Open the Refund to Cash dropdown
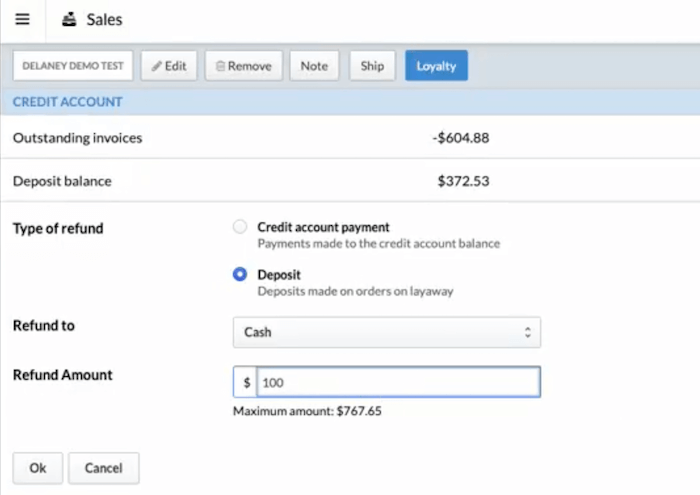 pyautogui.click(x=387, y=332)
